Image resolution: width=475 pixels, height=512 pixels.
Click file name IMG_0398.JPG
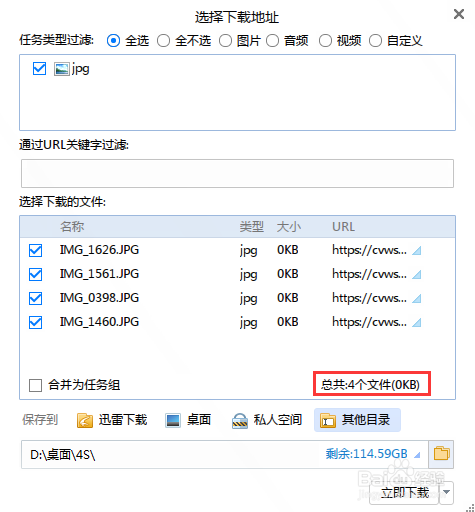tap(99, 298)
